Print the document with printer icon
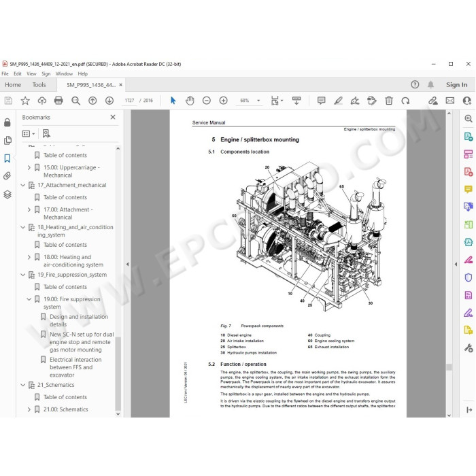The image size is (476, 476). point(58,101)
